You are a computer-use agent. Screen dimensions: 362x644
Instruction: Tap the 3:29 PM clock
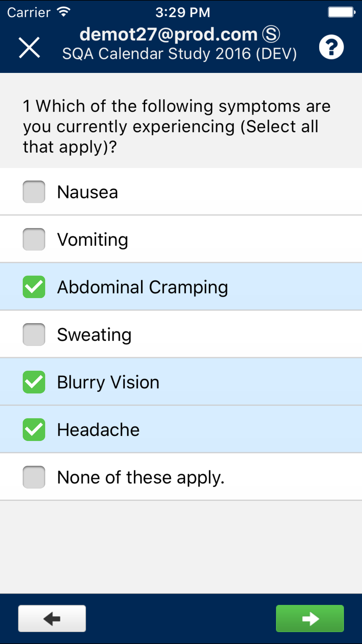pos(183,12)
